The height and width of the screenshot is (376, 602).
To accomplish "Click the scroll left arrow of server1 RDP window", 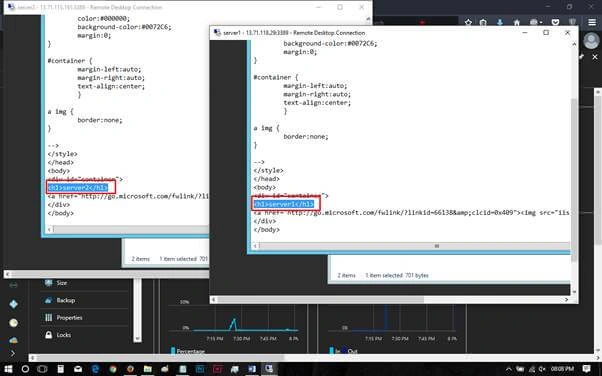I will 214,299.
